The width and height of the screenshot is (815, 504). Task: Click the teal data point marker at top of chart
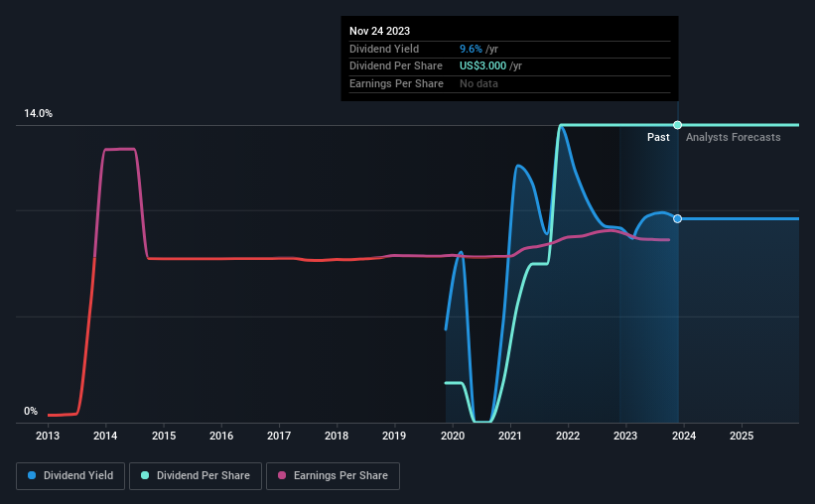click(677, 125)
